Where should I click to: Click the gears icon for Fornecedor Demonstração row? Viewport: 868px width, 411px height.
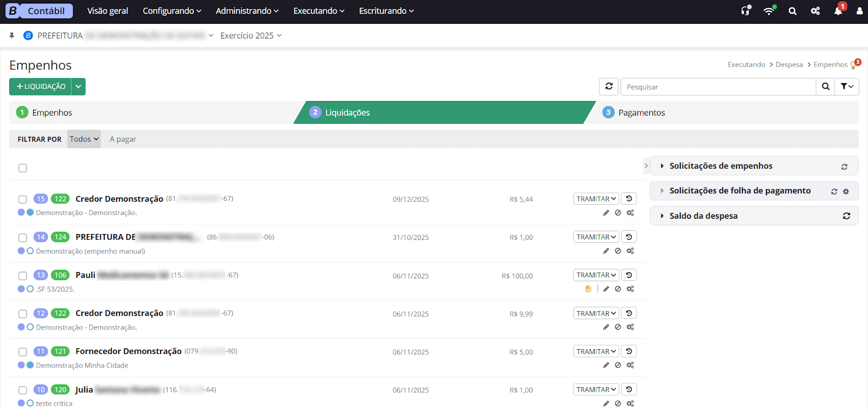coord(630,365)
